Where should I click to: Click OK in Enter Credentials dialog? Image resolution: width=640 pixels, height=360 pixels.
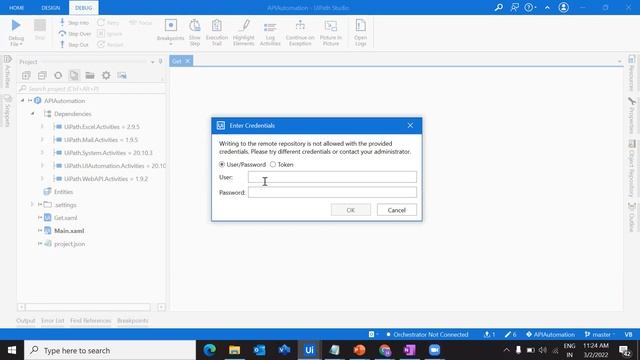[x=351, y=210]
